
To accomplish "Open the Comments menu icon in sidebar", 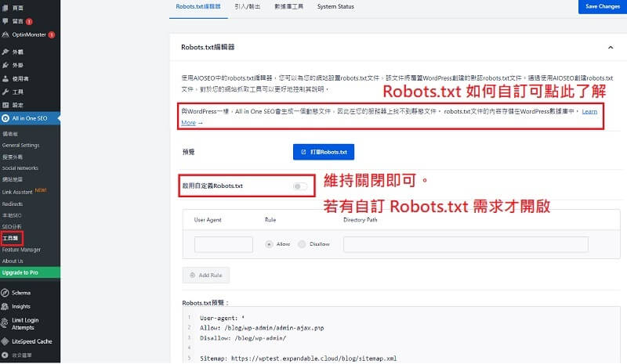I will [x=5, y=21].
